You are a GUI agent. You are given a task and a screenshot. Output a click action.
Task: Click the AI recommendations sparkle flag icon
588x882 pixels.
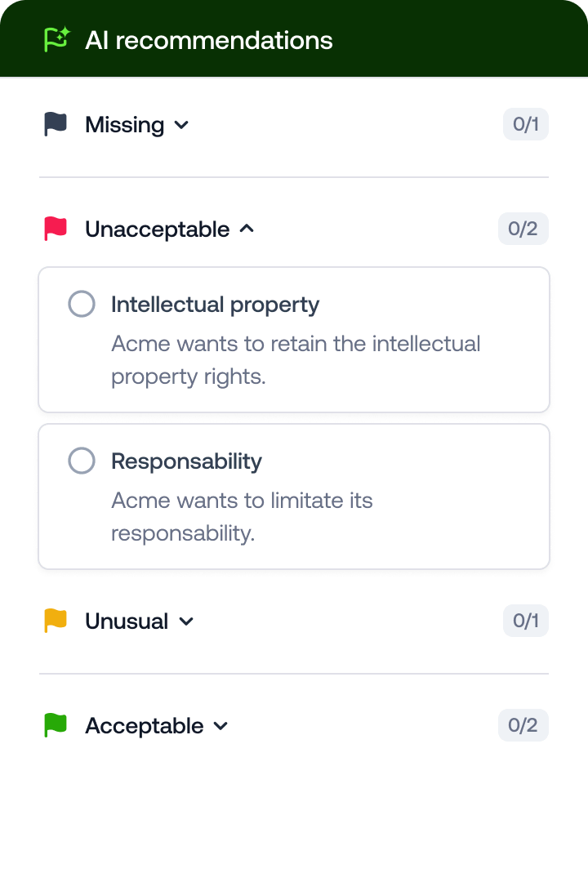tap(56, 39)
